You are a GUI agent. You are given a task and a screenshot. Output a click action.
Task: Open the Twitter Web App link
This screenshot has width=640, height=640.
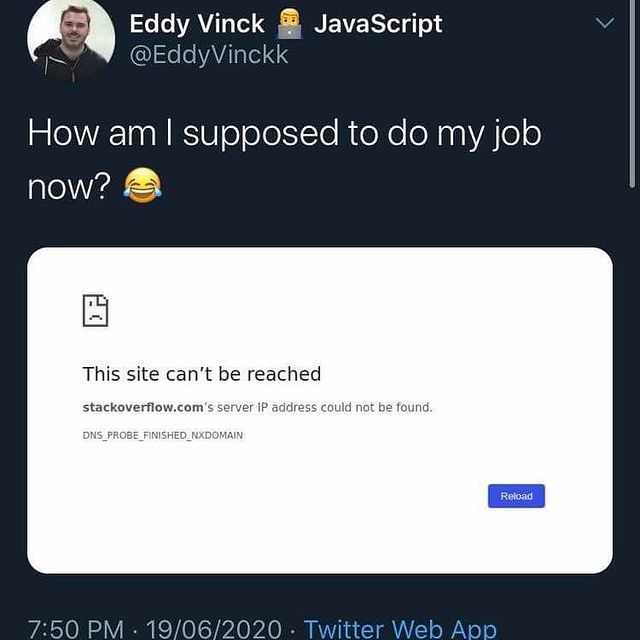(x=400, y=629)
